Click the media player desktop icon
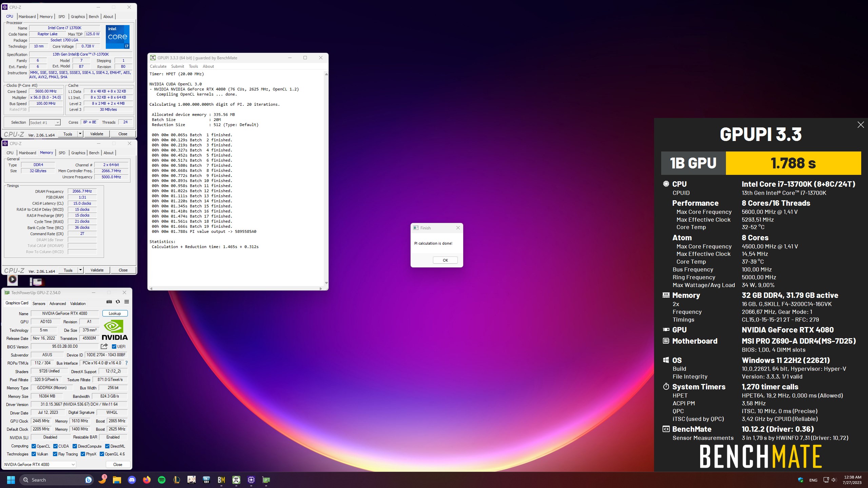This screenshot has height=488, width=868. point(13,280)
